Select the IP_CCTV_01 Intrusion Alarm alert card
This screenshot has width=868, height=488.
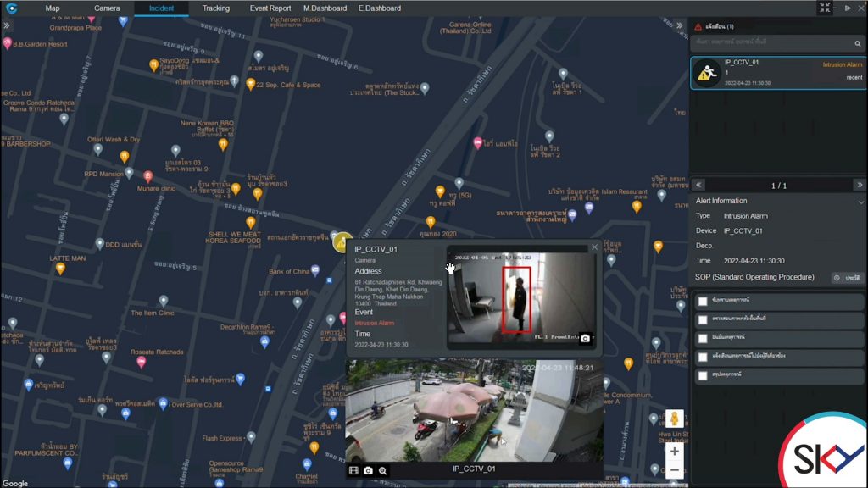[777, 73]
